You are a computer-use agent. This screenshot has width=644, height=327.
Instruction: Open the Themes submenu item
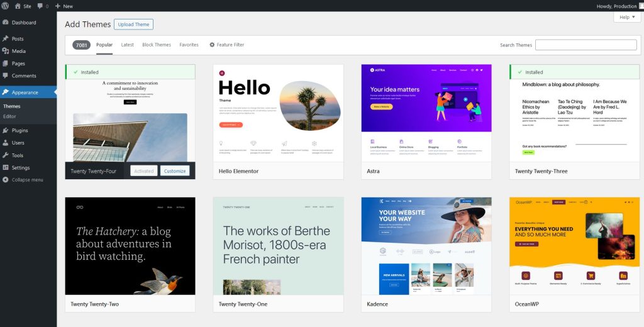[11, 106]
